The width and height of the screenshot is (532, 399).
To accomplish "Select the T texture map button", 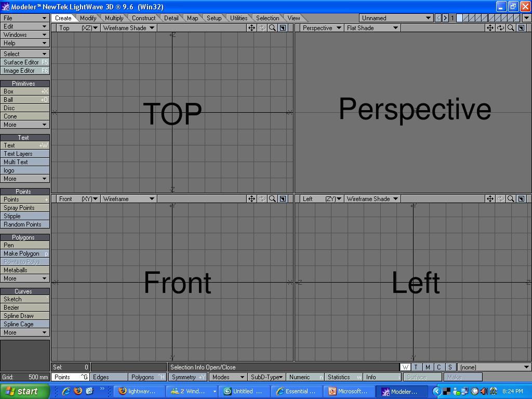I will click(416, 367).
